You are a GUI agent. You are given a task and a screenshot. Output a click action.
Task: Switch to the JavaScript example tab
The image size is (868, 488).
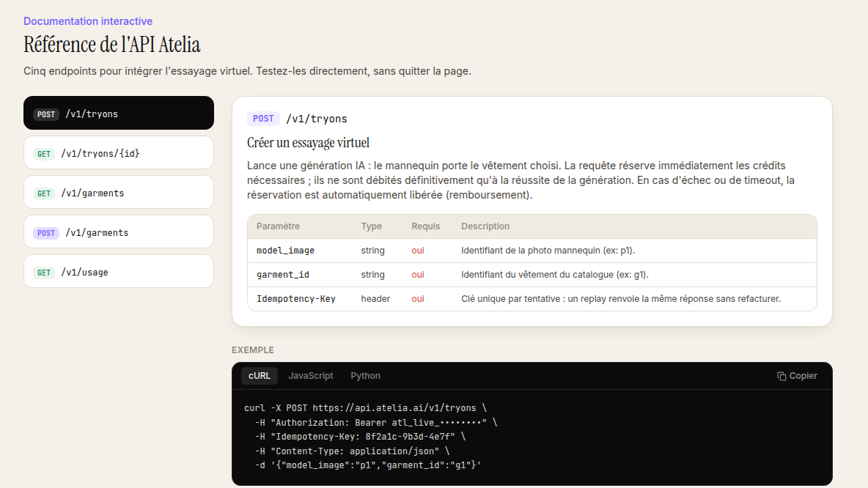[311, 376]
